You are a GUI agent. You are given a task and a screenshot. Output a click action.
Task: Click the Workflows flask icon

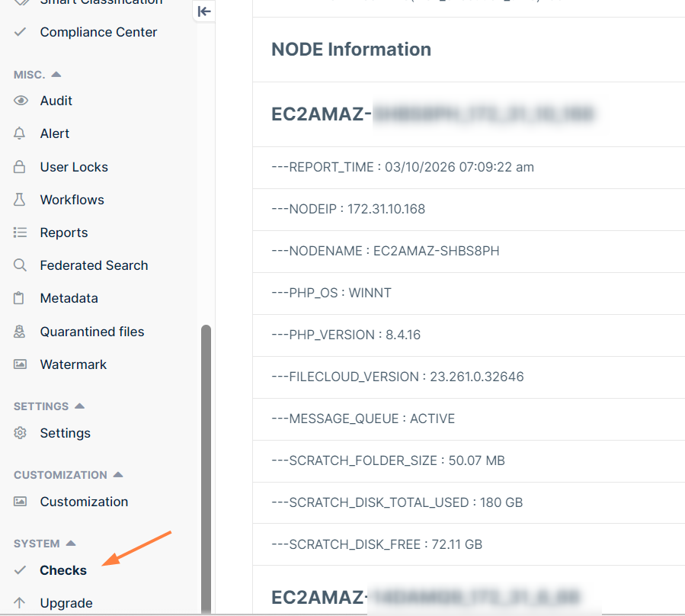(x=19, y=199)
